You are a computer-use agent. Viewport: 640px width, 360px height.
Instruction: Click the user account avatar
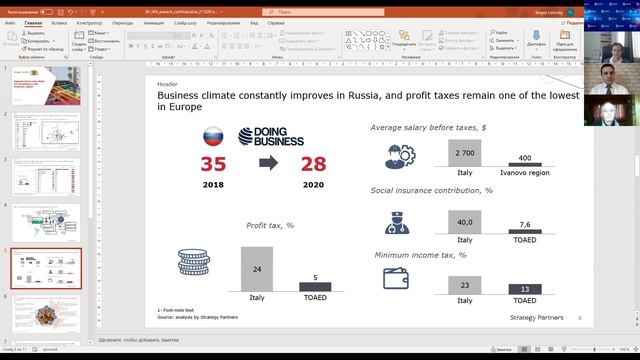(571, 12)
